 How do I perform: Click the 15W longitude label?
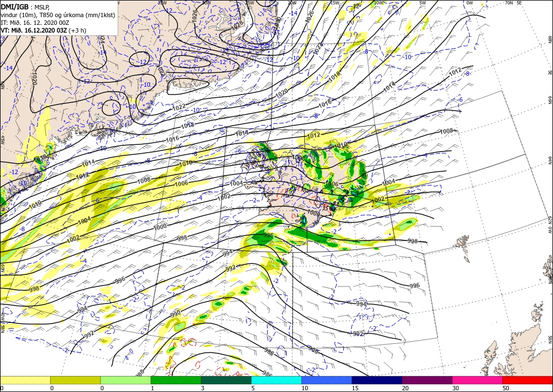point(335,2)
